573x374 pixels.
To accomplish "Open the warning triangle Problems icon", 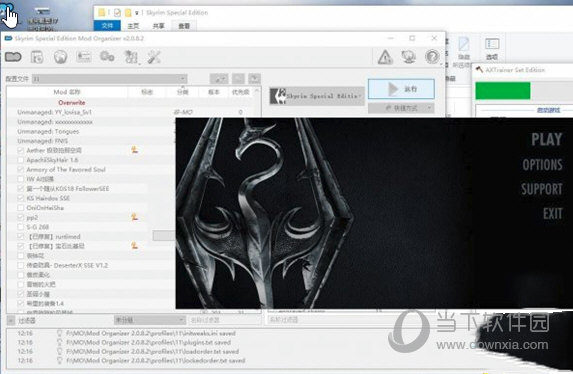I will 385,57.
